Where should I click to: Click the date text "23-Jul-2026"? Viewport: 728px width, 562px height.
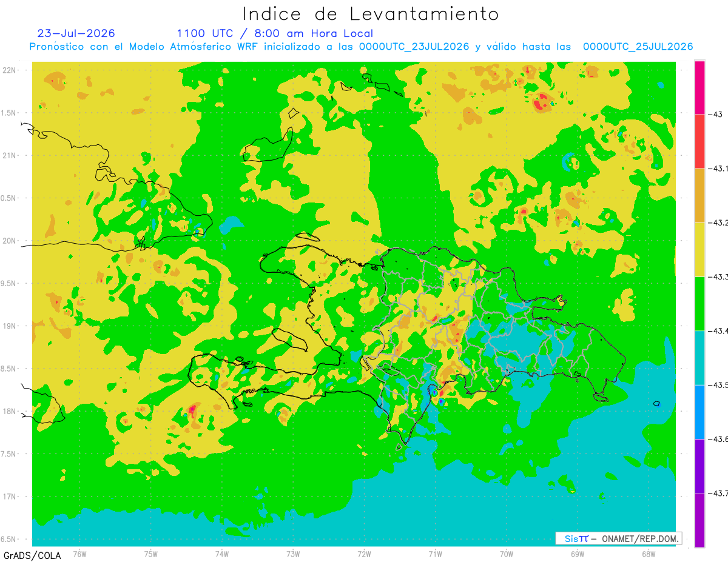[x=76, y=33]
